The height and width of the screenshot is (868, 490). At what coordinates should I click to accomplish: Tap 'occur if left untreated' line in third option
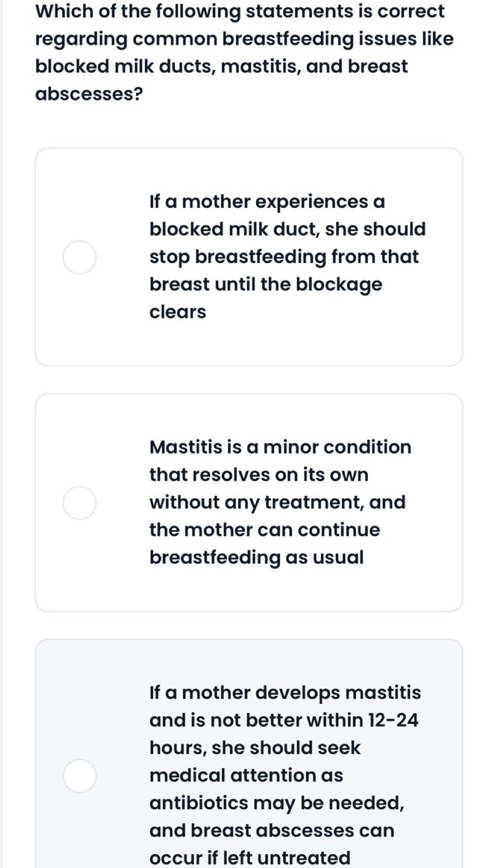250,858
